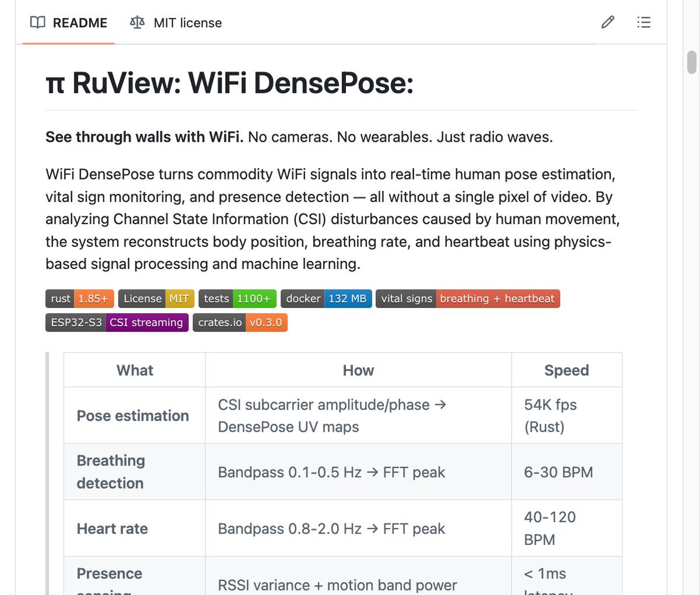Click the page vertical scrollbar thumb
Screen dimensions: 700x595
(692, 62)
